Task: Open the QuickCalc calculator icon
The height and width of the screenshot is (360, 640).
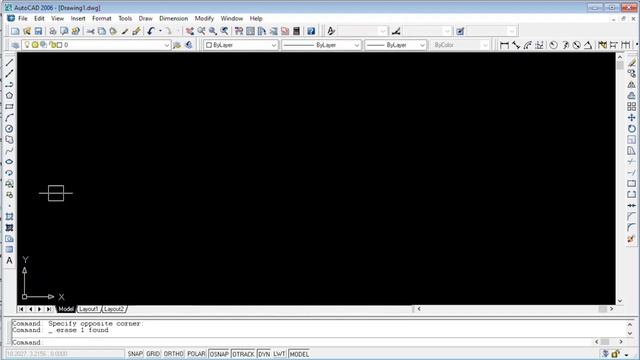Action: pos(296,31)
